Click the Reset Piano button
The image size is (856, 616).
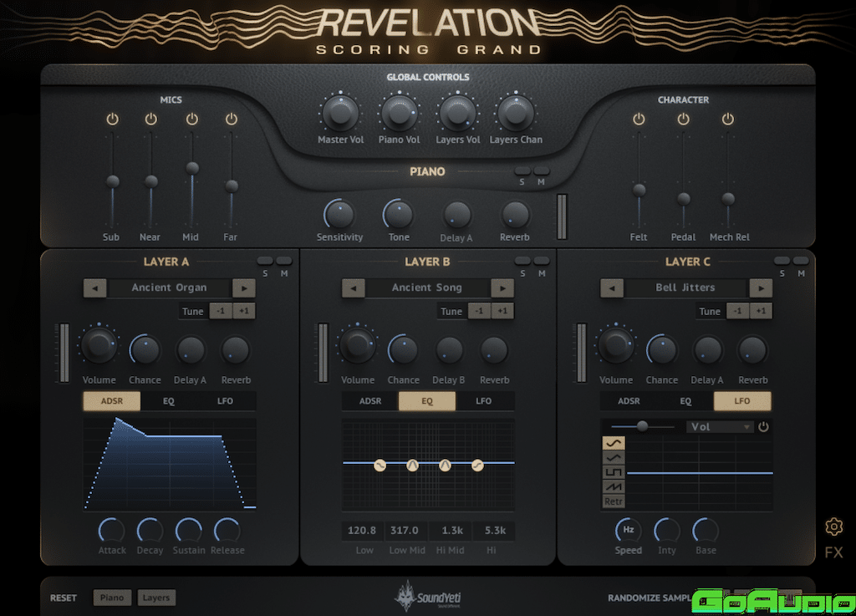[x=112, y=598]
